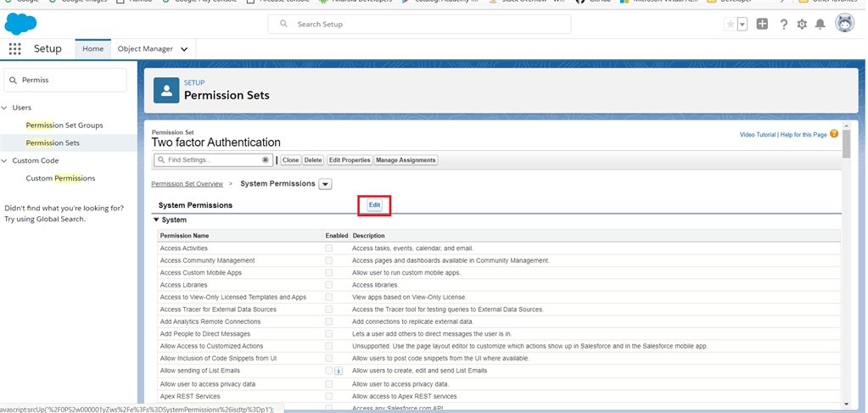Click the SETUP label above Permission Sets
The image size is (868, 413).
(194, 82)
